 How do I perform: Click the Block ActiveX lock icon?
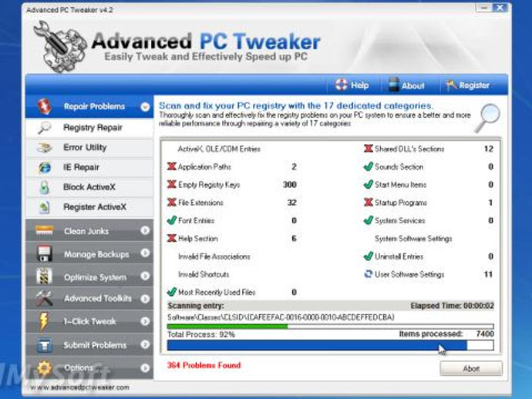(45, 187)
